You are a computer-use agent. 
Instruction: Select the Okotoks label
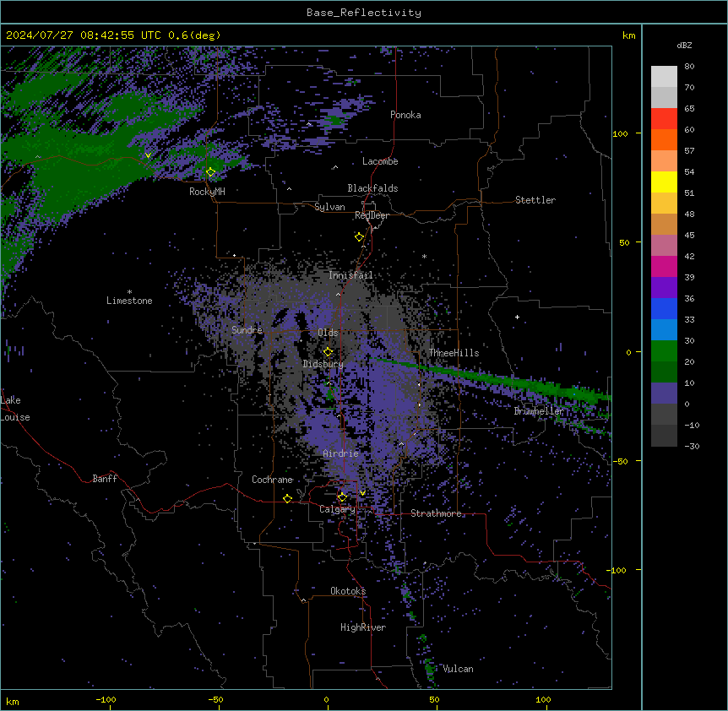click(348, 591)
